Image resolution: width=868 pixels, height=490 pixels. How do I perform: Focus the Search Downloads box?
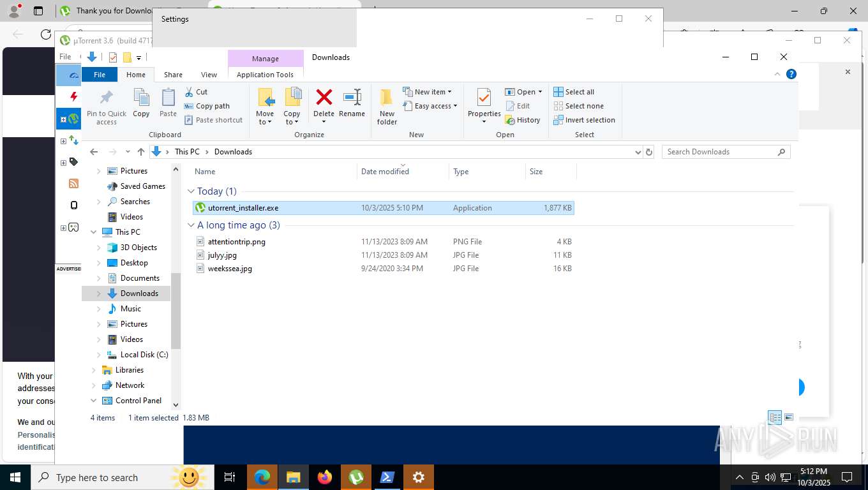click(726, 152)
